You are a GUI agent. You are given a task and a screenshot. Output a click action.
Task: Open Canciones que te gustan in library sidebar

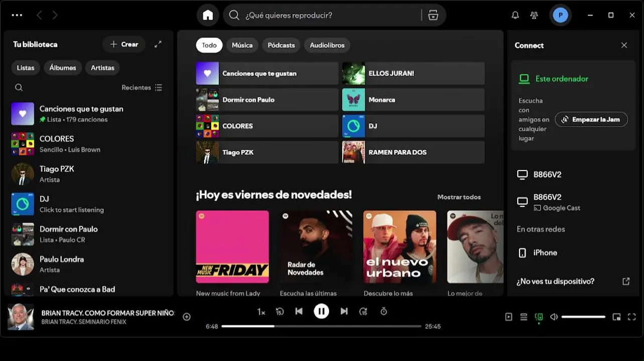(x=88, y=114)
